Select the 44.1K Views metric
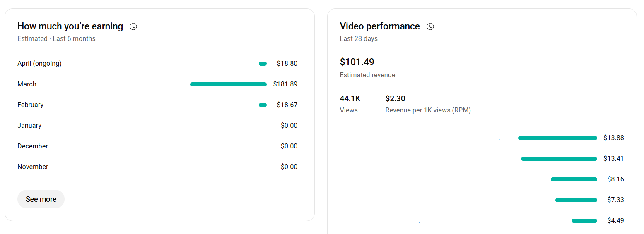Image resolution: width=644 pixels, height=234 pixels. tap(350, 104)
